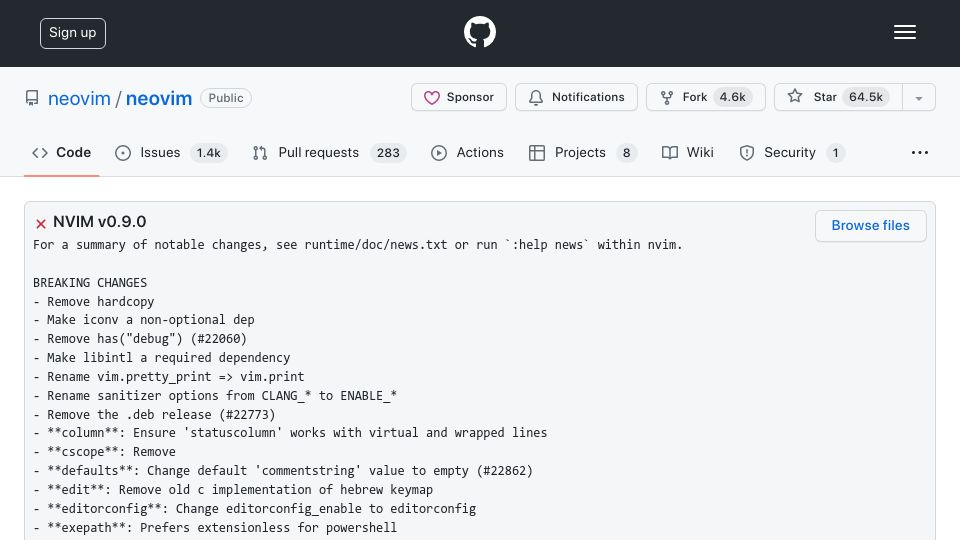960x540 pixels.
Task: Click the NVIM v0.9.0 commit title
Action: [x=100, y=222]
